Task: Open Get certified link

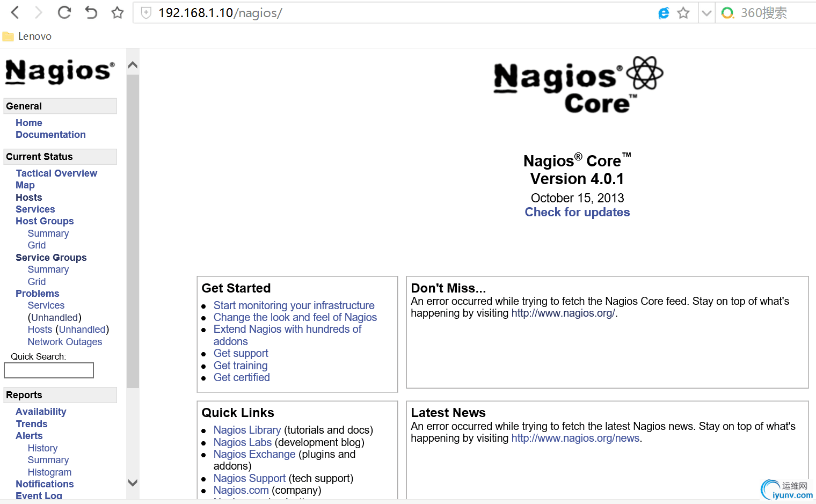Action: pyautogui.click(x=242, y=377)
